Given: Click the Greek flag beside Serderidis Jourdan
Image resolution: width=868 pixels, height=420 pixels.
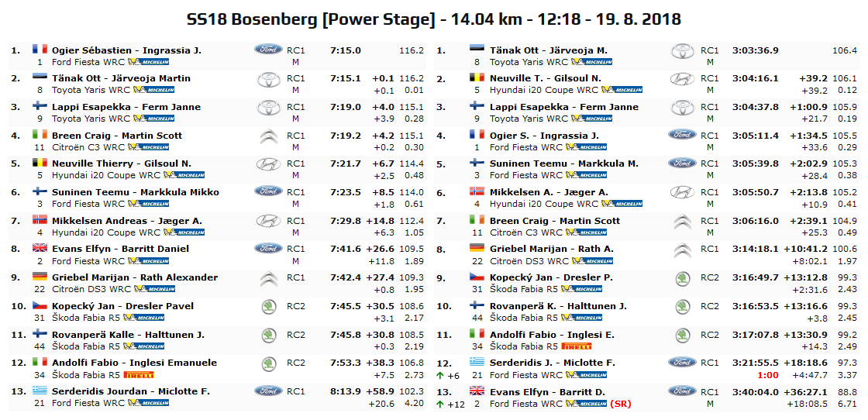Looking at the screenshot, I should pos(40,391).
